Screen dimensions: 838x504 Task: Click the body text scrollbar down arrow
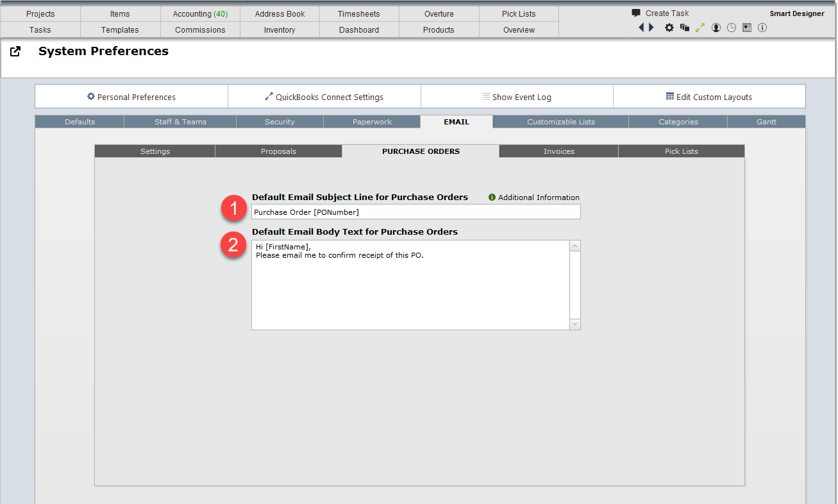(x=575, y=324)
